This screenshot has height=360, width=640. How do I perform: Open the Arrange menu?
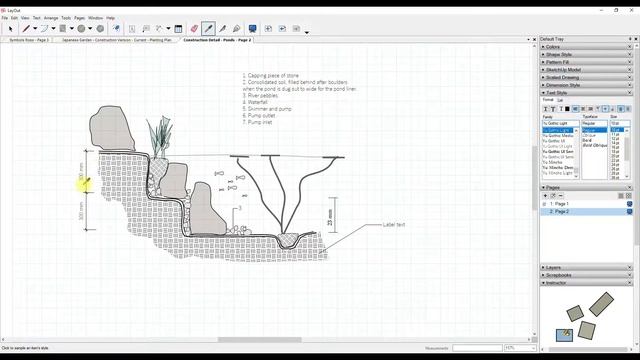(51, 18)
